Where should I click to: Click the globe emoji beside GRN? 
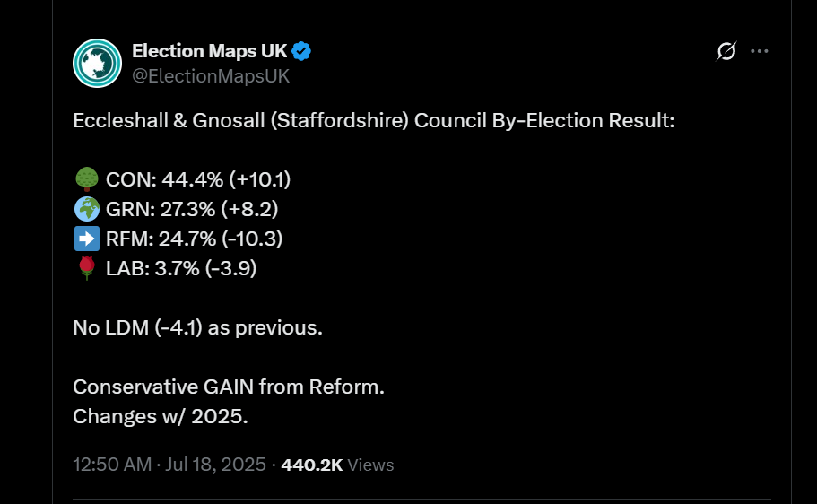tap(86, 209)
